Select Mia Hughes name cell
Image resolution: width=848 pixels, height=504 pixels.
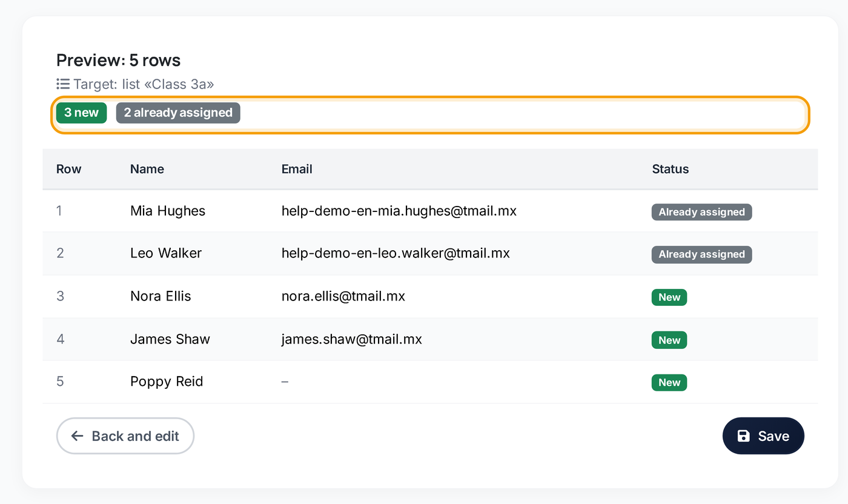coord(168,211)
